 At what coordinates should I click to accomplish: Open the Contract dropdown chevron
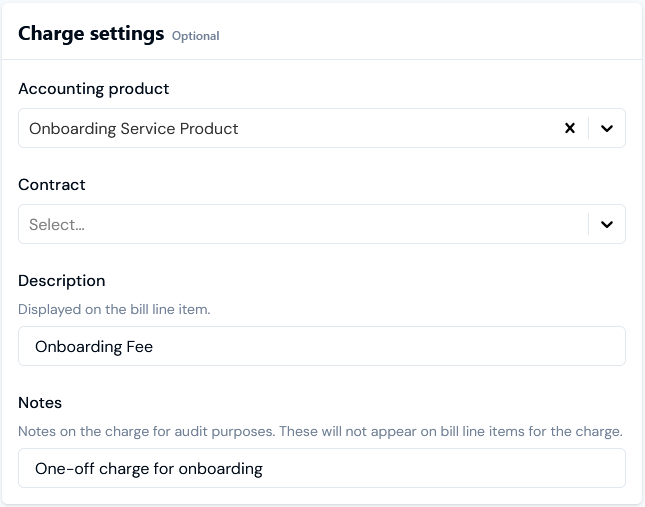607,225
